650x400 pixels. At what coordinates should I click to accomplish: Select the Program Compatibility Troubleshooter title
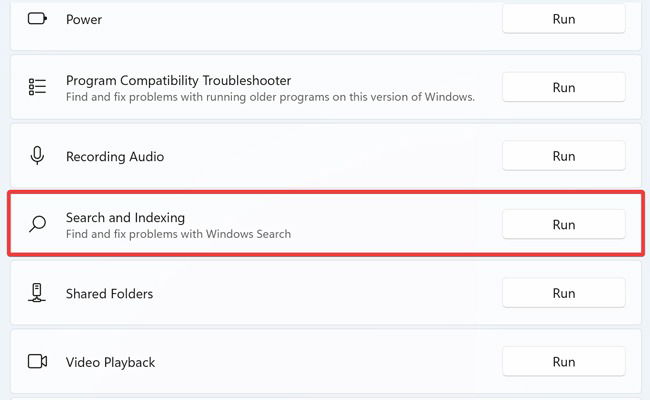click(178, 80)
